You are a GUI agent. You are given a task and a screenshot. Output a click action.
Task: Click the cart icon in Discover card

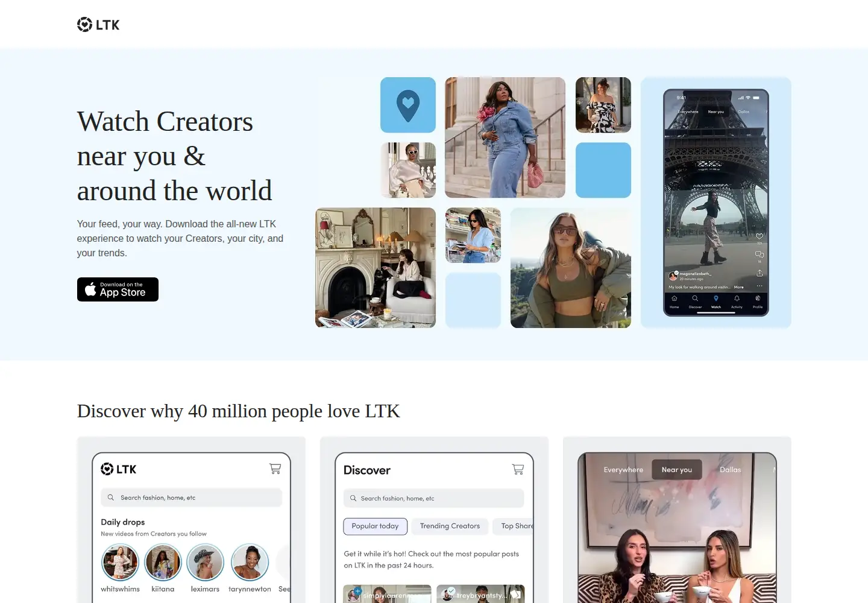[518, 469]
